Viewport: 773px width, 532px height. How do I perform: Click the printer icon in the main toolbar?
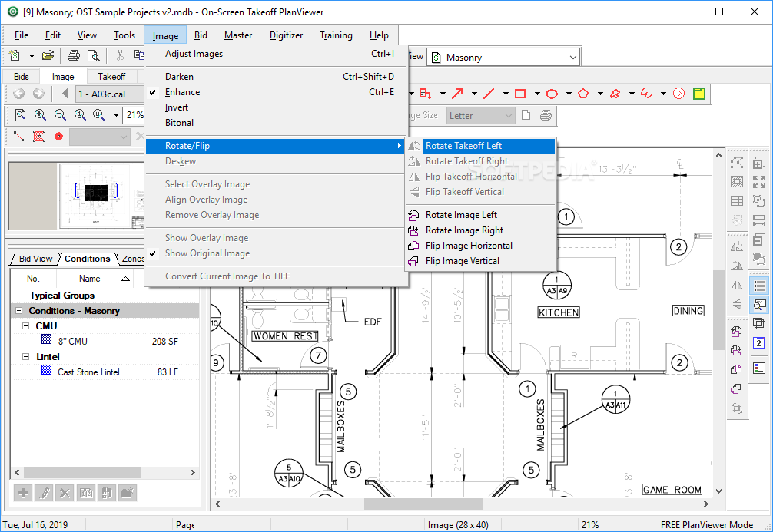click(x=74, y=56)
